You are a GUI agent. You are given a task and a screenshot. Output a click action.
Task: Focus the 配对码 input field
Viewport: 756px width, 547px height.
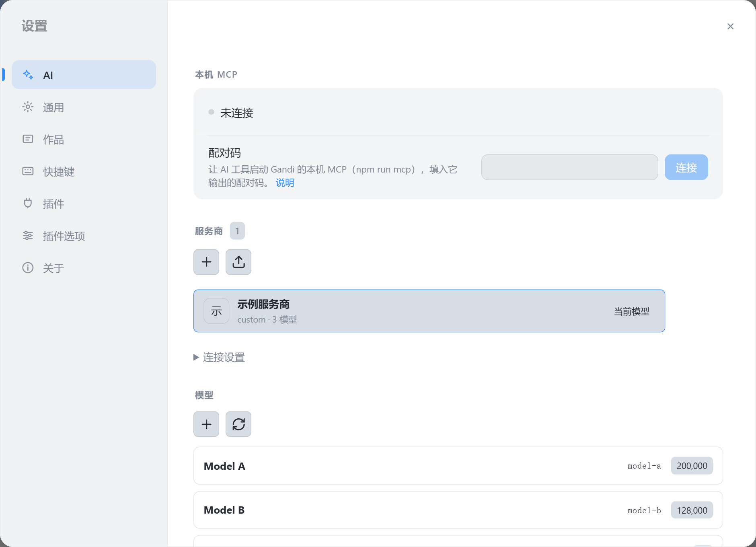tap(569, 167)
